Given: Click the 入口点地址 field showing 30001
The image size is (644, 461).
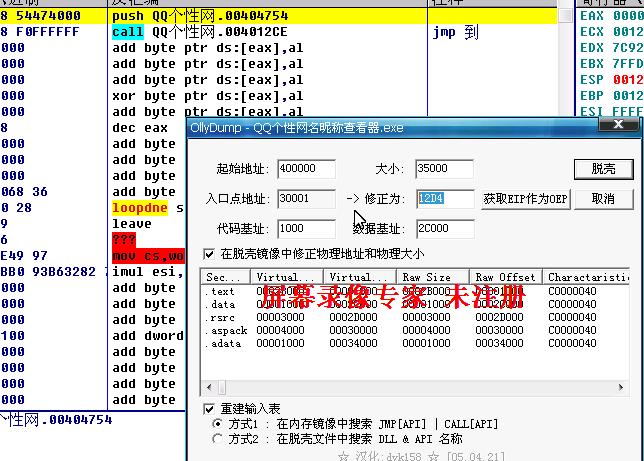Looking at the screenshot, I should pyautogui.click(x=306, y=199).
